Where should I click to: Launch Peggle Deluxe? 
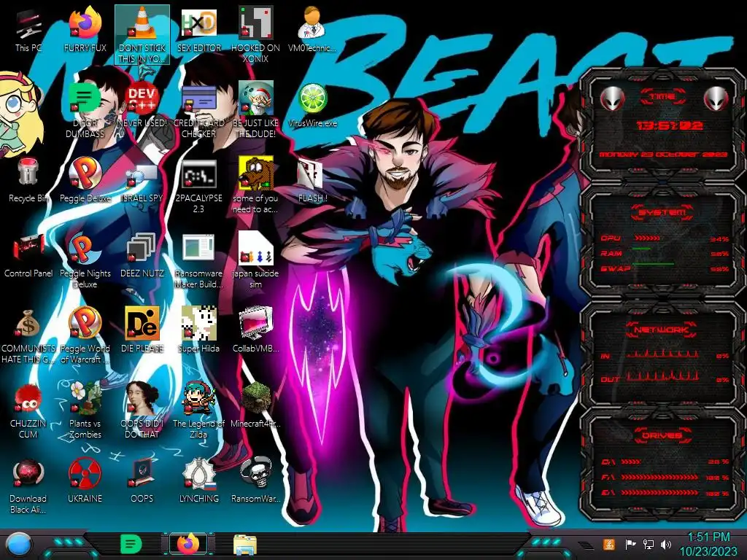tap(85, 180)
